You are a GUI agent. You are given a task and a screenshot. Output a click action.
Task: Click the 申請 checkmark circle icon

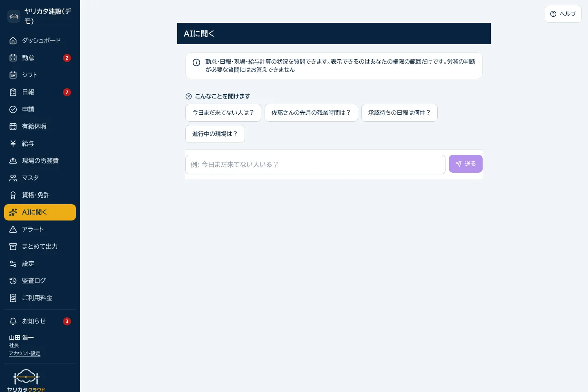click(x=13, y=109)
